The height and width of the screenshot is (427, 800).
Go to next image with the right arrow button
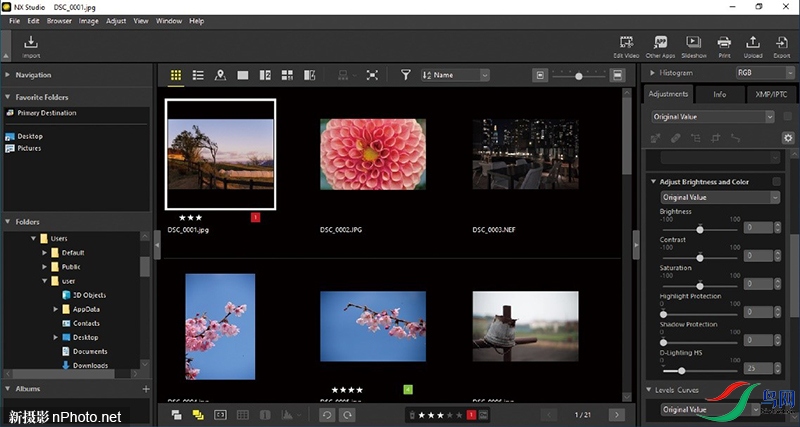[x=617, y=414]
